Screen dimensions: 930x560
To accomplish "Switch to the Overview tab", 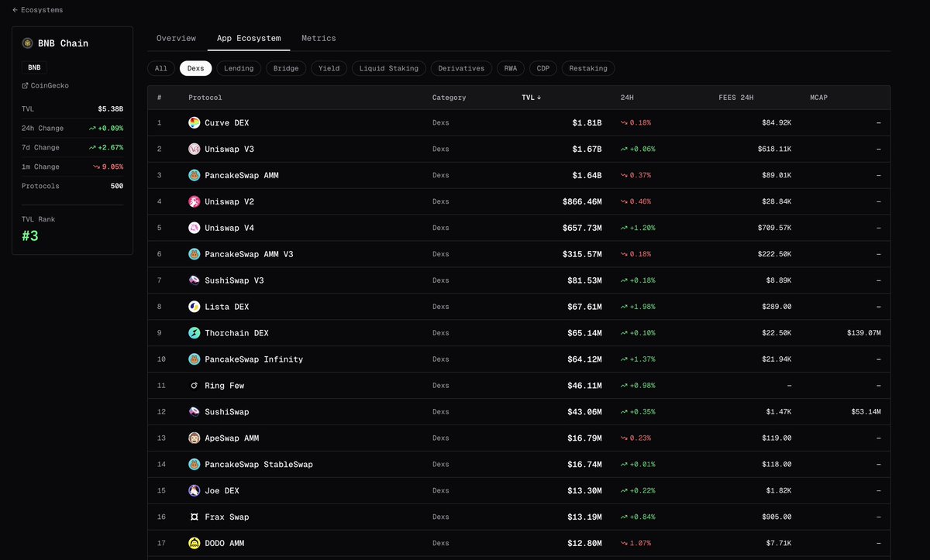I will pos(176,38).
